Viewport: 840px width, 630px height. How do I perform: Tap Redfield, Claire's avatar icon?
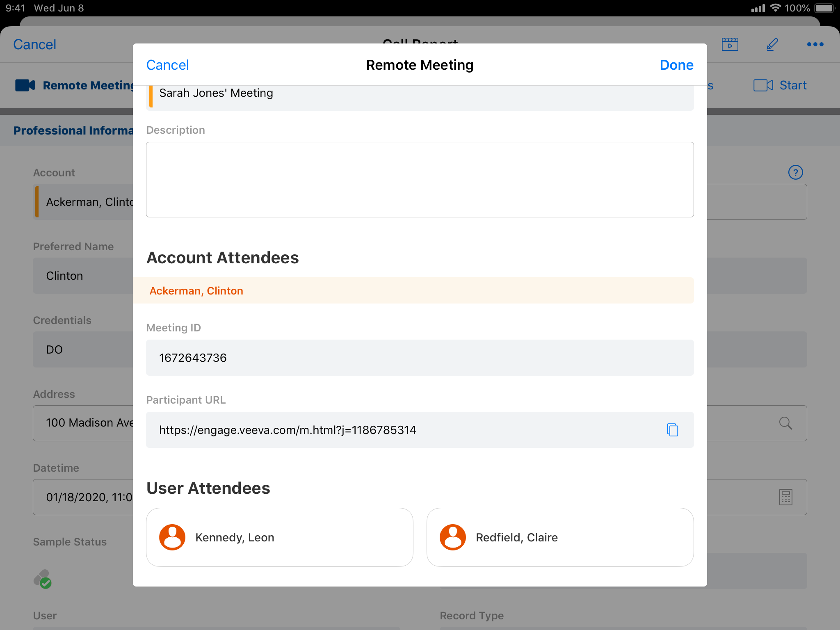(x=452, y=537)
